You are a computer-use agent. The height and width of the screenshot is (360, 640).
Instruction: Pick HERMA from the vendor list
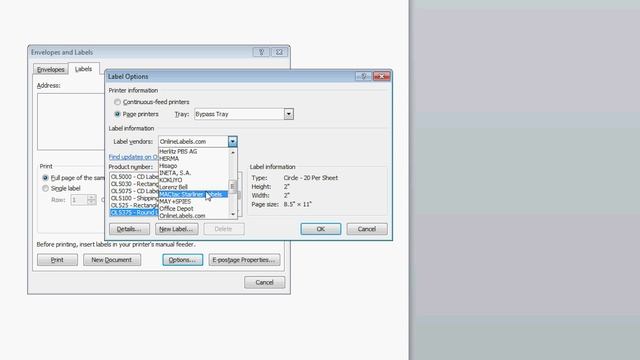click(x=193, y=158)
